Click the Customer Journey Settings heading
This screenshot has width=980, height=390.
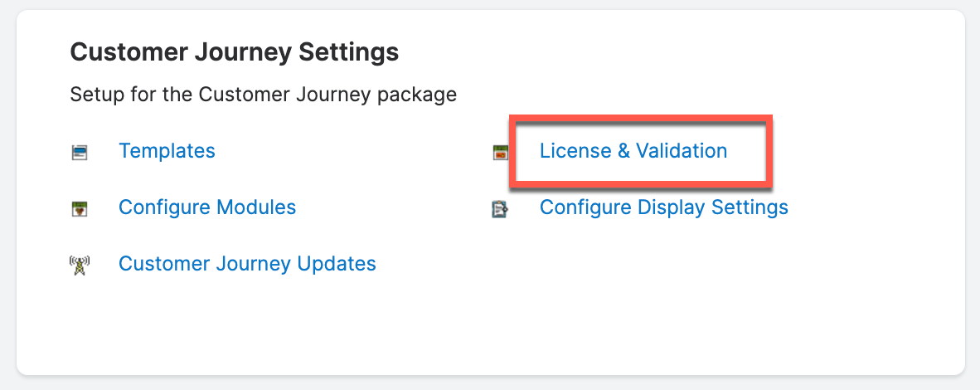[x=234, y=53]
